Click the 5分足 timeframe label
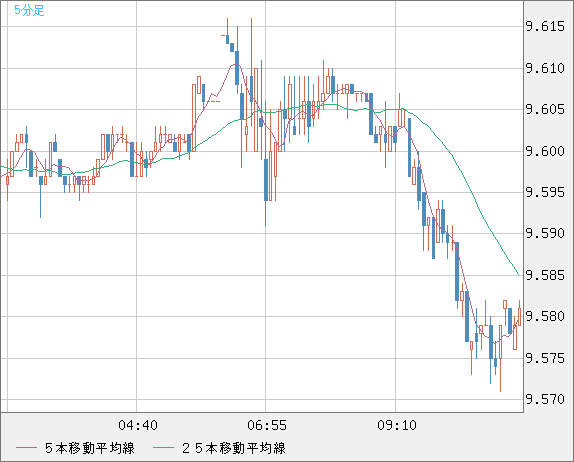Viewport: 574px width, 462px height. [x=29, y=10]
